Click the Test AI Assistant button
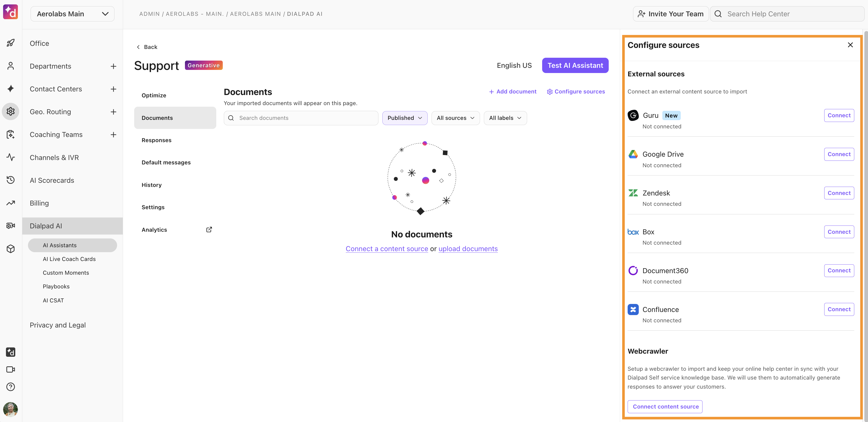The height and width of the screenshot is (422, 868). tap(575, 65)
